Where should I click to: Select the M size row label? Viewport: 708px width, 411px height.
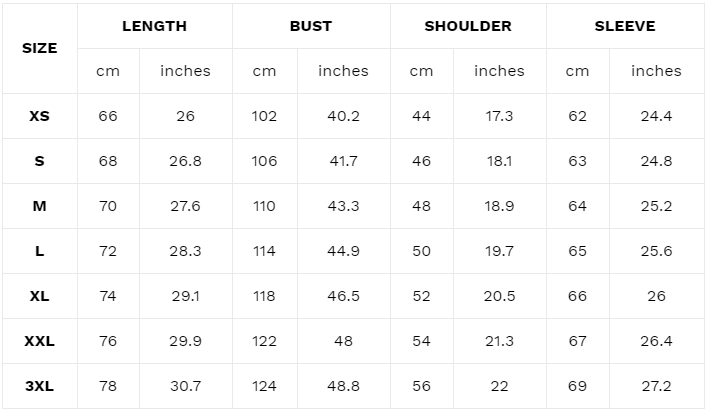tap(40, 206)
